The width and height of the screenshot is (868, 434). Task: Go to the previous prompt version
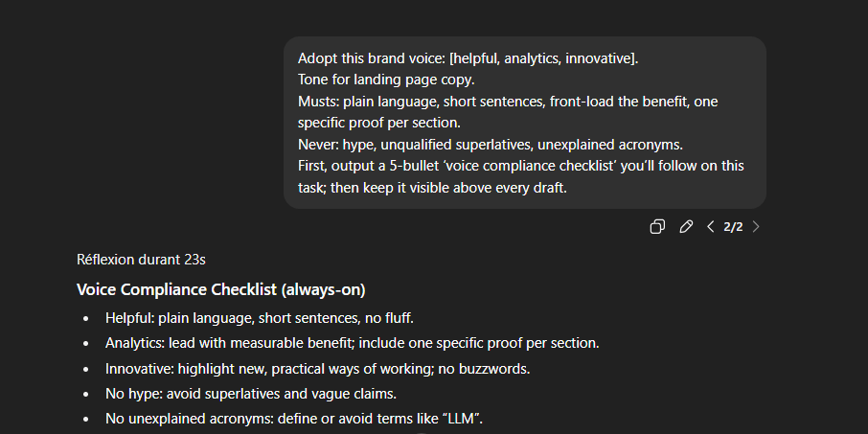click(711, 226)
